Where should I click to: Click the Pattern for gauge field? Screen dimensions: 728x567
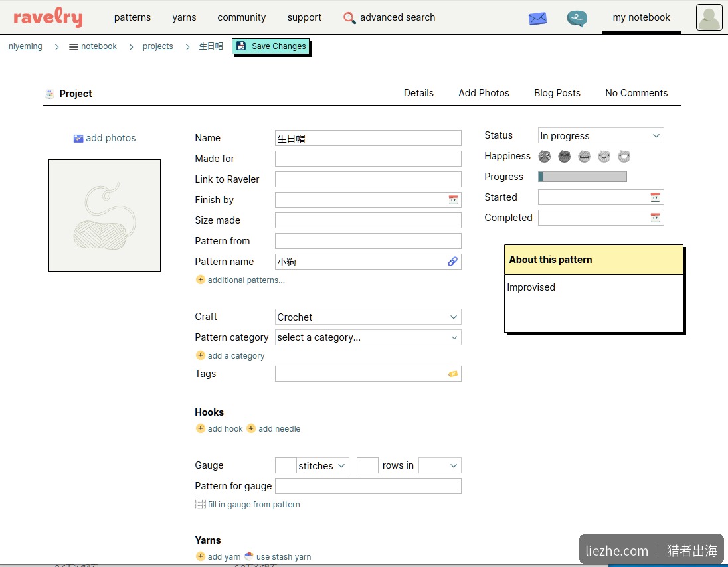(368, 486)
